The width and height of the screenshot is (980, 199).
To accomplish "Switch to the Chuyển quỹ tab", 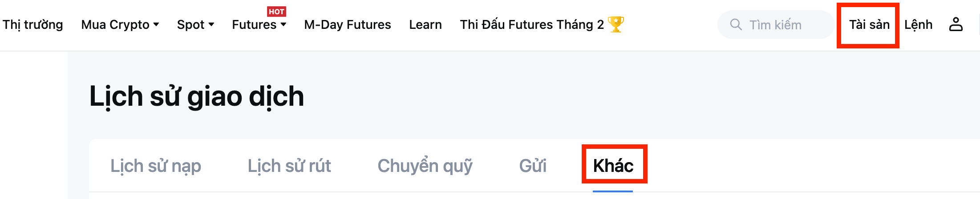I will (x=425, y=166).
